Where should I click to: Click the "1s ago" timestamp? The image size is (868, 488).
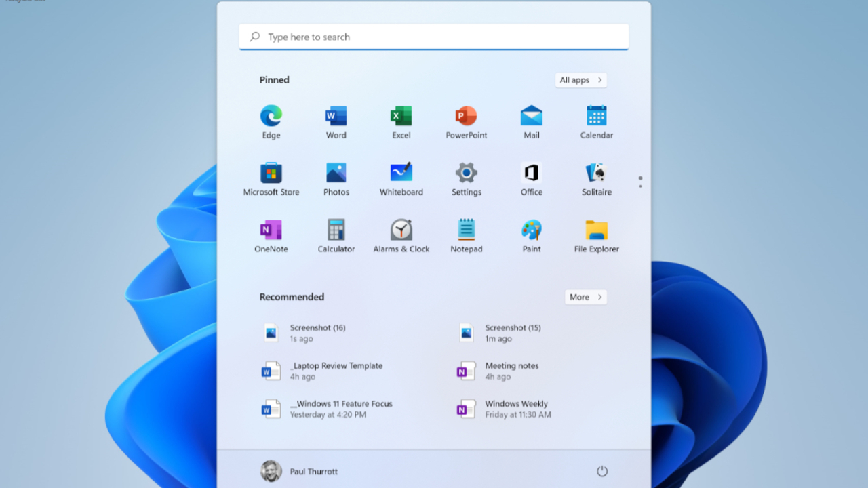coord(302,339)
